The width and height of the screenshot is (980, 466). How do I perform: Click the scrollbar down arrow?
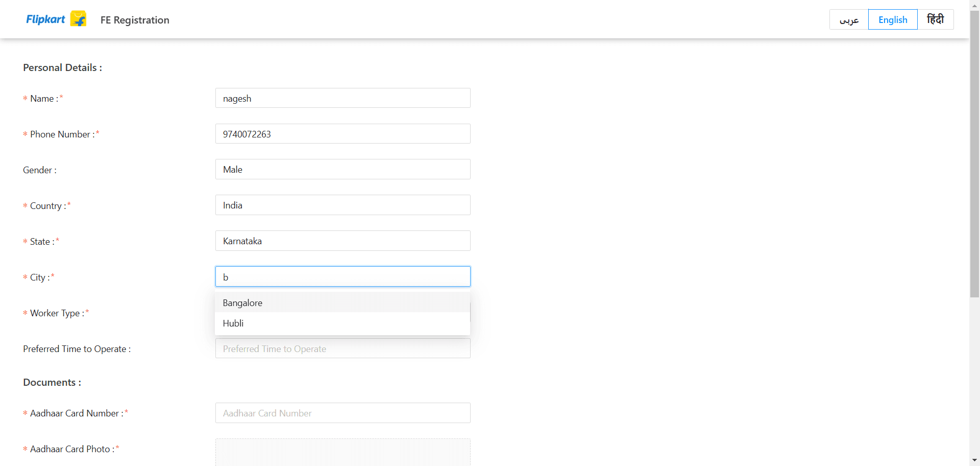pyautogui.click(x=974, y=460)
